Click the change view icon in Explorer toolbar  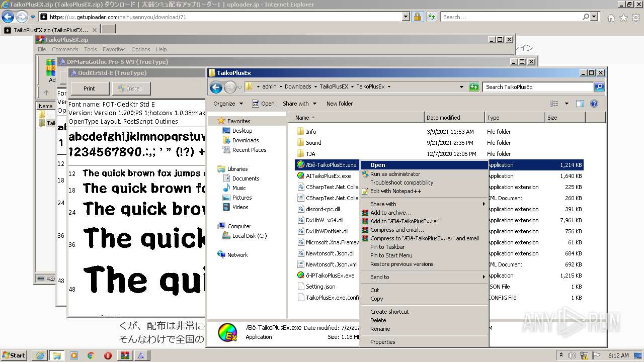[554, 104]
